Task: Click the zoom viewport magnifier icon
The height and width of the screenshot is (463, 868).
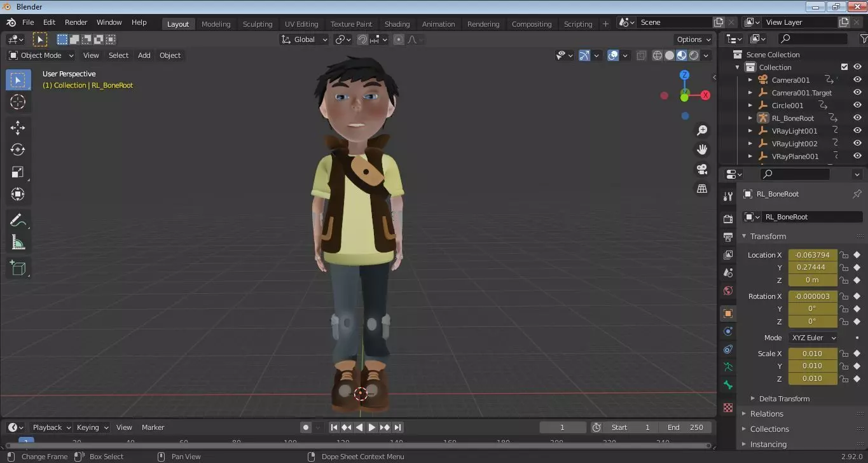Action: tap(702, 130)
